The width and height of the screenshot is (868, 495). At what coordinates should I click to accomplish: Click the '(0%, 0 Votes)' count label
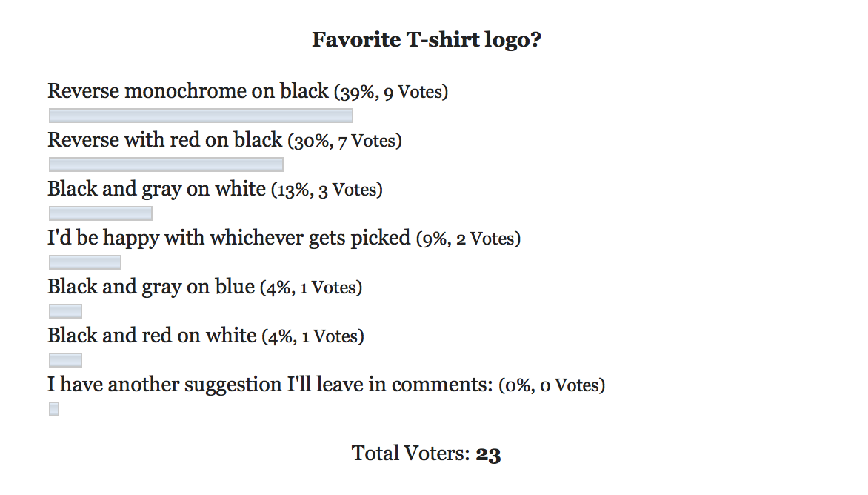click(x=552, y=385)
